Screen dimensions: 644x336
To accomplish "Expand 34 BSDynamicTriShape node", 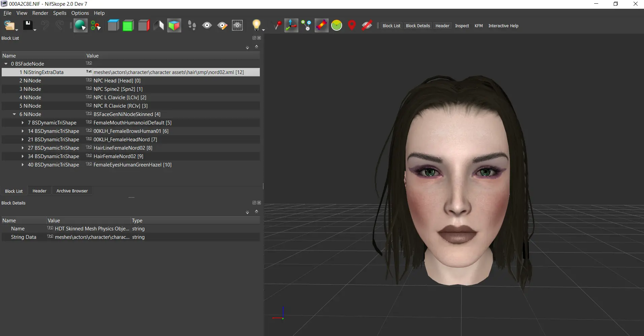I will pyautogui.click(x=23, y=156).
